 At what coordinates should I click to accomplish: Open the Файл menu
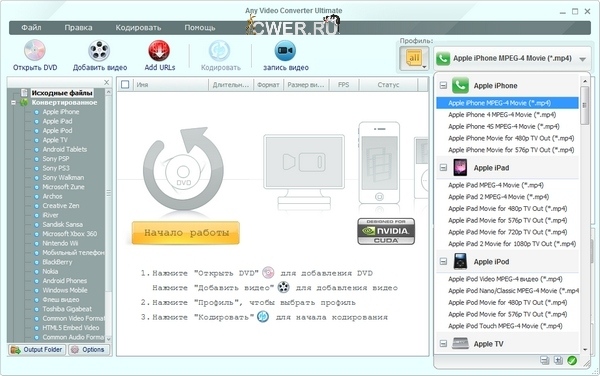(x=31, y=28)
